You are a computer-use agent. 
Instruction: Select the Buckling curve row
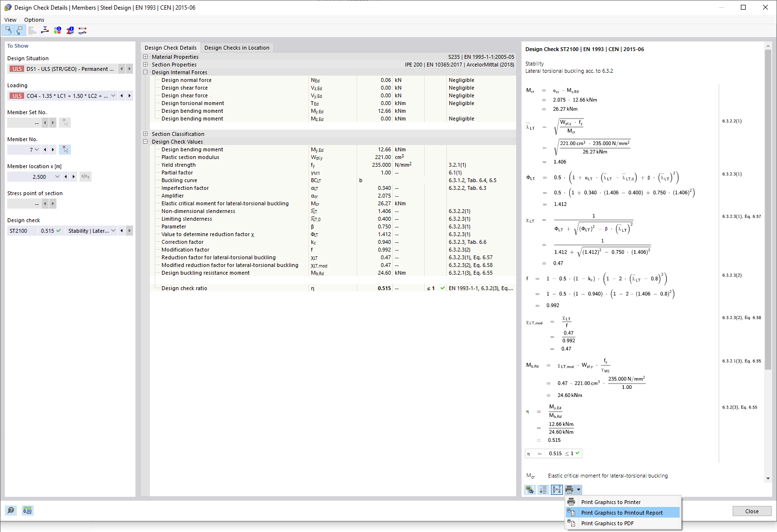[333, 180]
